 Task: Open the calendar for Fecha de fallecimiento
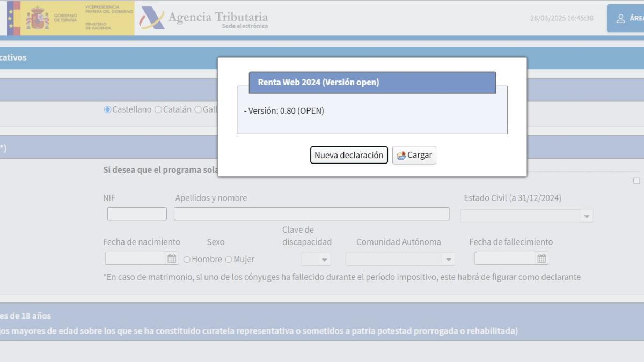(543, 258)
